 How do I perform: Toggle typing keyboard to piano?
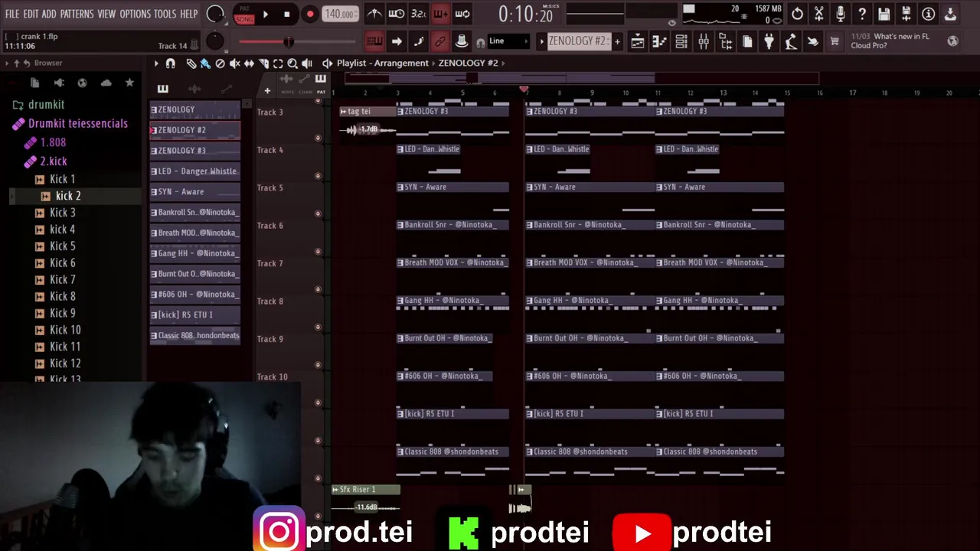coord(374,41)
